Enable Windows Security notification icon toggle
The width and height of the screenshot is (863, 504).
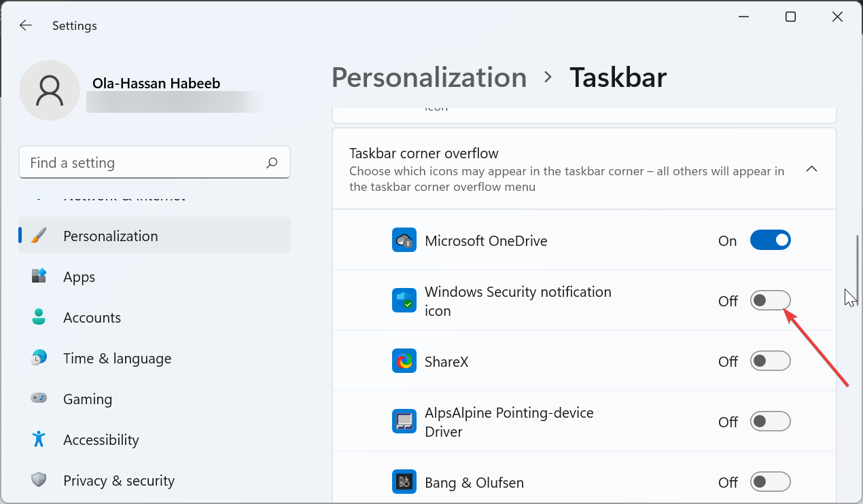[770, 301]
